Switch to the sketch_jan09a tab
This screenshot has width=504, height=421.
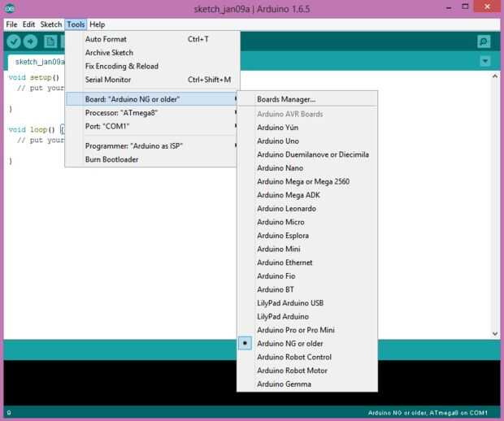click(x=37, y=62)
